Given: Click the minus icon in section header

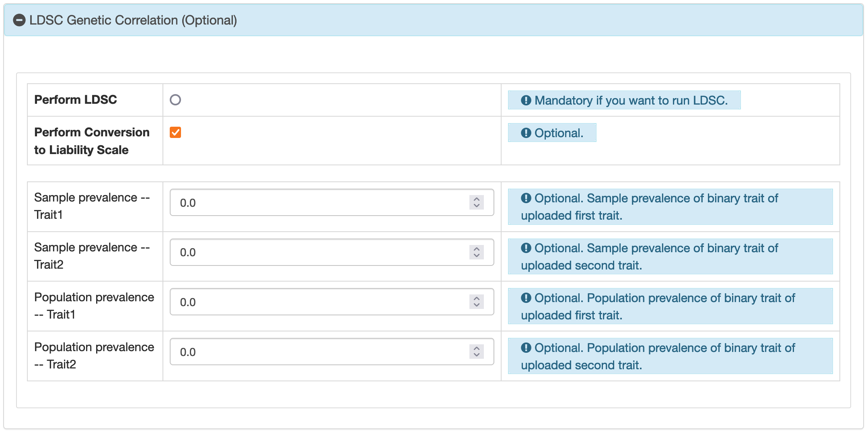Looking at the screenshot, I should [x=19, y=20].
